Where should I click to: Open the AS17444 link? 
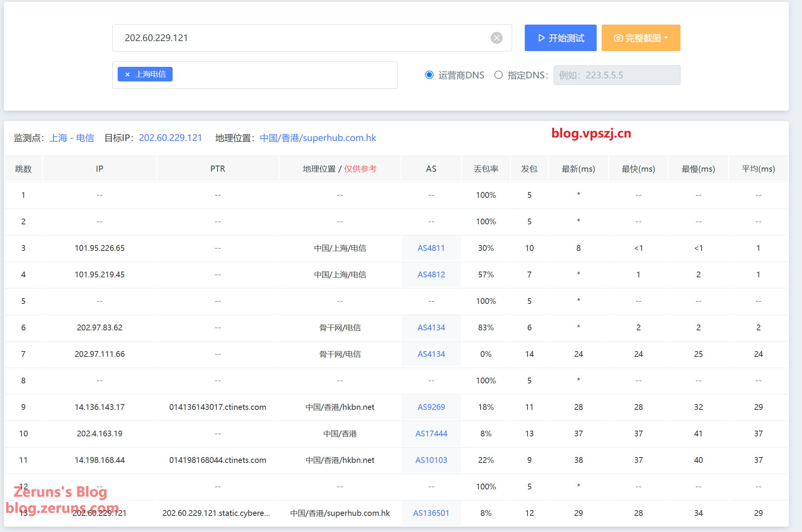431,434
